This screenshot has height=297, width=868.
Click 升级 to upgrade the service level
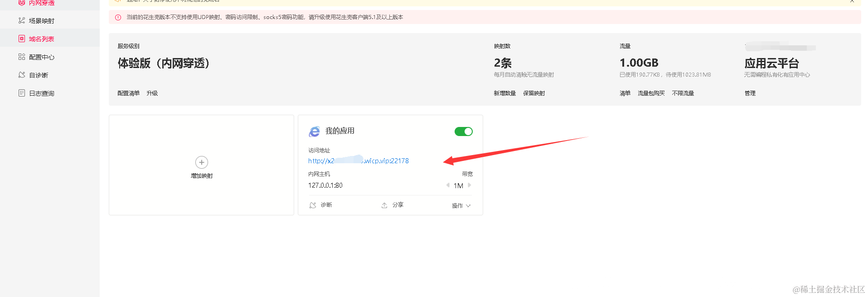tap(152, 93)
